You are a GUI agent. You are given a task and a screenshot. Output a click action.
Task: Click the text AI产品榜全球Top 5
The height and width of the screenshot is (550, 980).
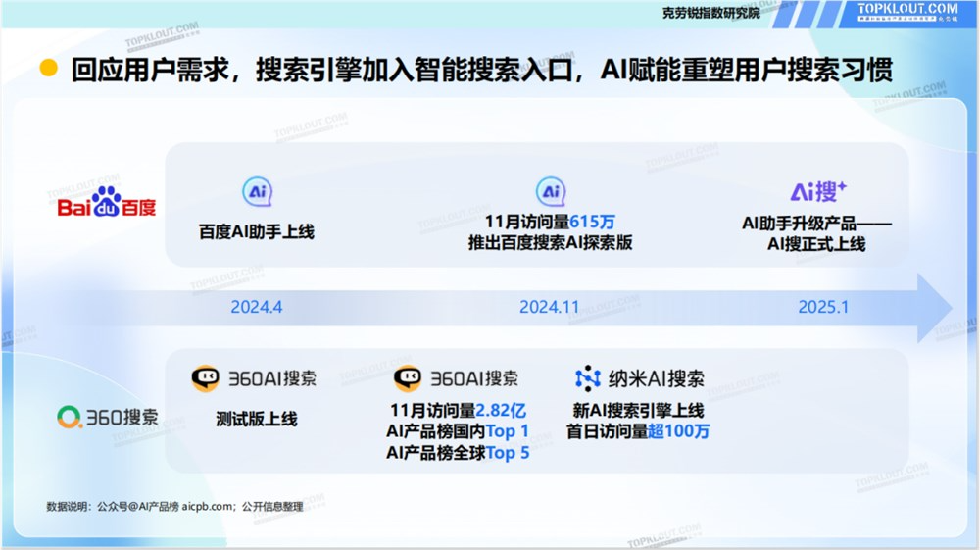tap(458, 453)
